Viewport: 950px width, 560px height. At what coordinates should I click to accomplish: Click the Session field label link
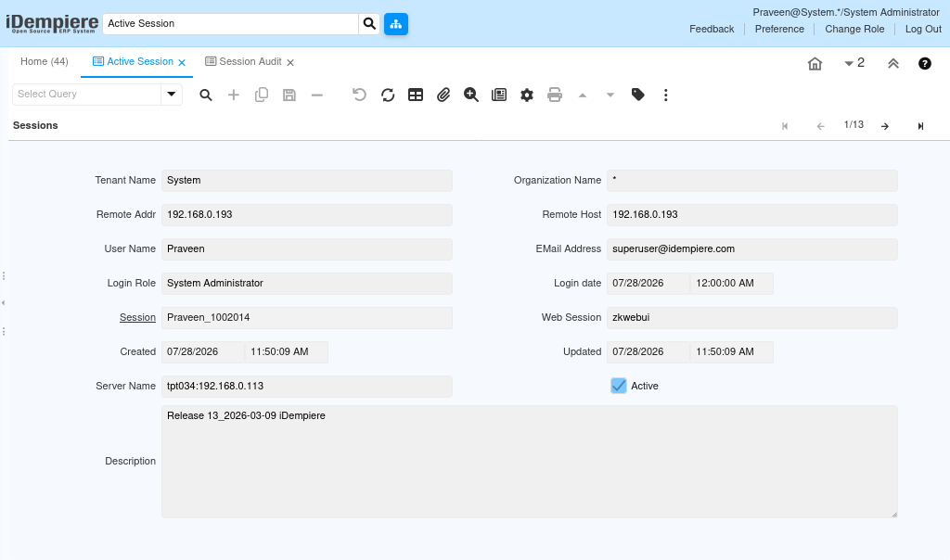137,317
